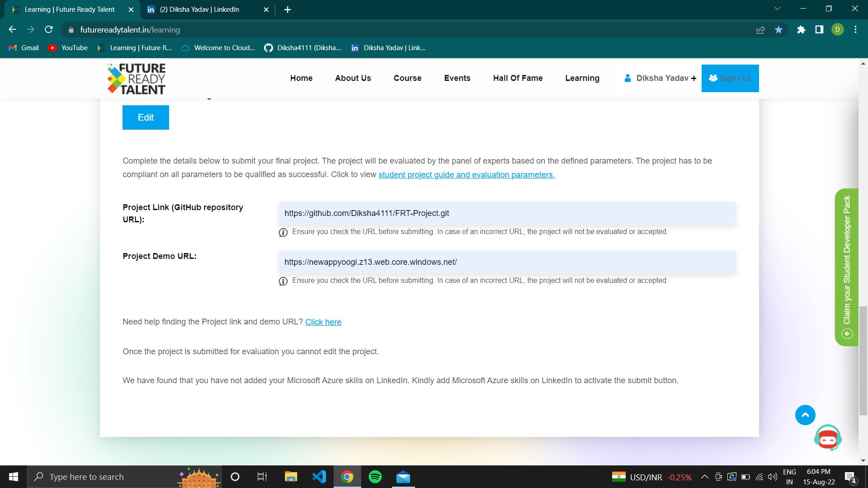Reload the page with refresh icon
The width and height of the screenshot is (868, 488).
[49, 30]
